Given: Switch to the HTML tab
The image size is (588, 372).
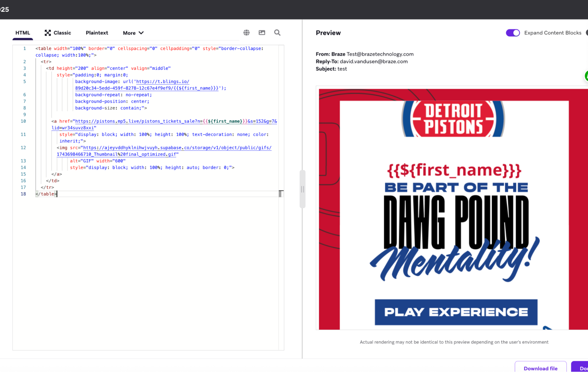Looking at the screenshot, I should tap(23, 33).
